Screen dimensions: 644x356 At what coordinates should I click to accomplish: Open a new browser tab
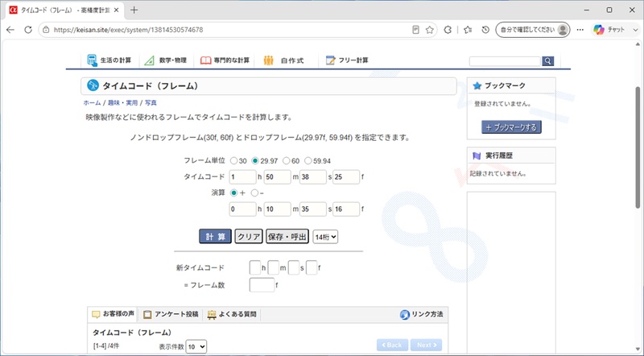(134, 10)
